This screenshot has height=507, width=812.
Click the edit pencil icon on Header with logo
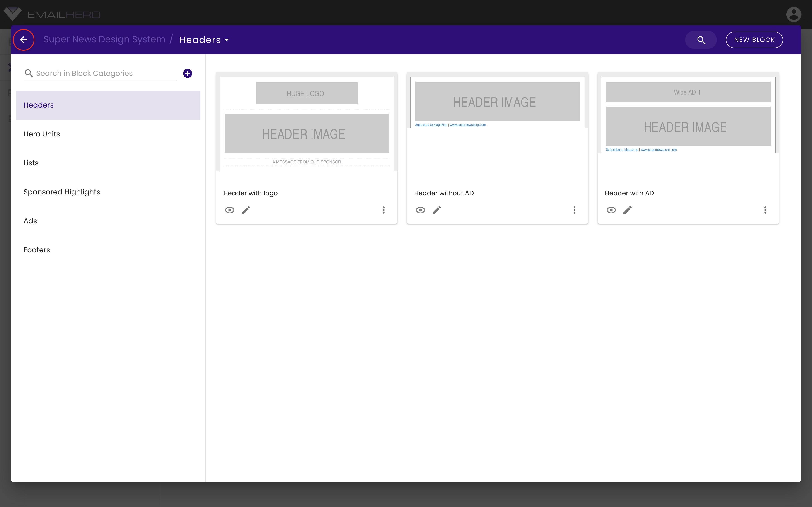click(x=246, y=210)
